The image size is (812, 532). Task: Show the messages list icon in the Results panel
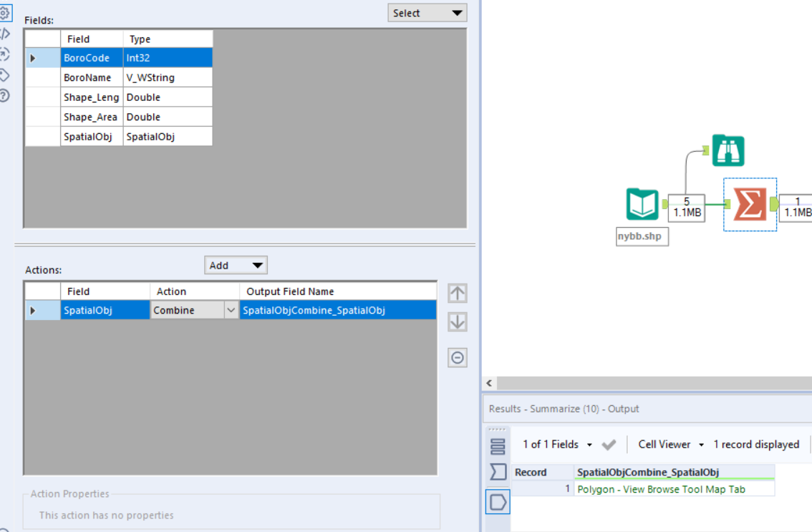coord(498,446)
